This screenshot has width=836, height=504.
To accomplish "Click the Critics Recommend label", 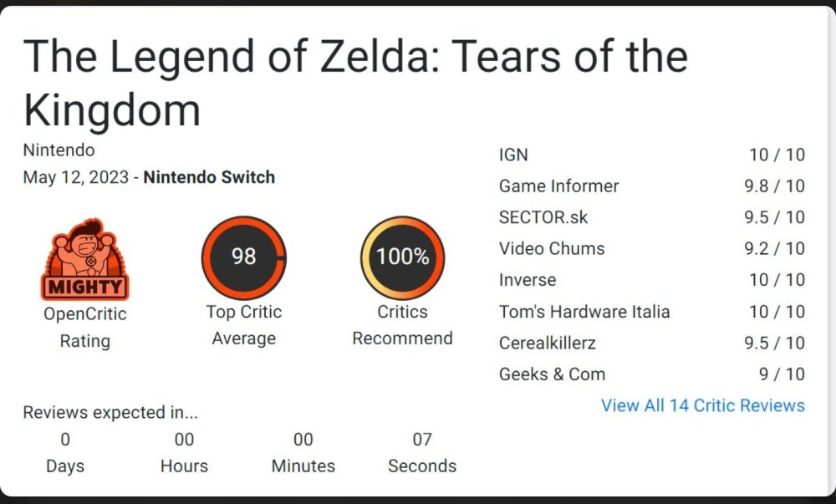I will pos(403,325).
